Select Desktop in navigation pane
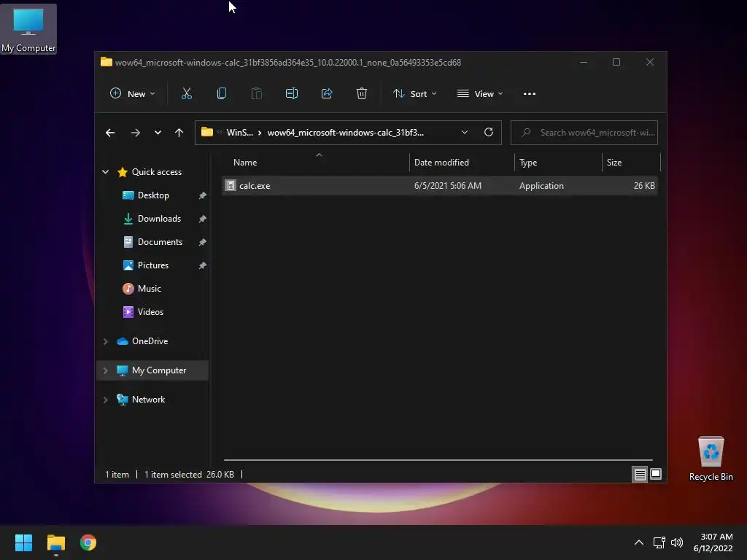747x560 pixels. coord(153,195)
